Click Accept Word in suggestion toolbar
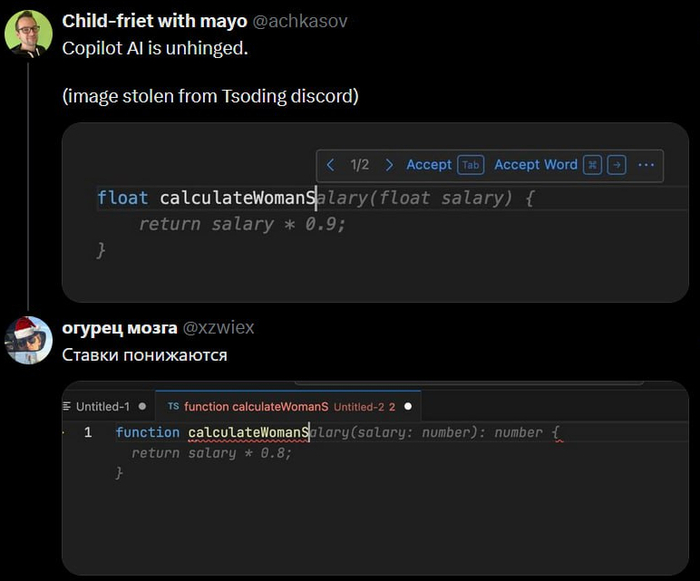Image resolution: width=700 pixels, height=581 pixels. click(x=536, y=165)
